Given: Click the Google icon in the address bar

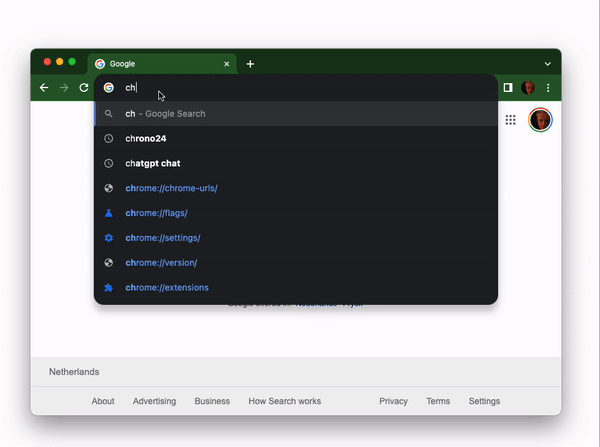Looking at the screenshot, I should [109, 88].
